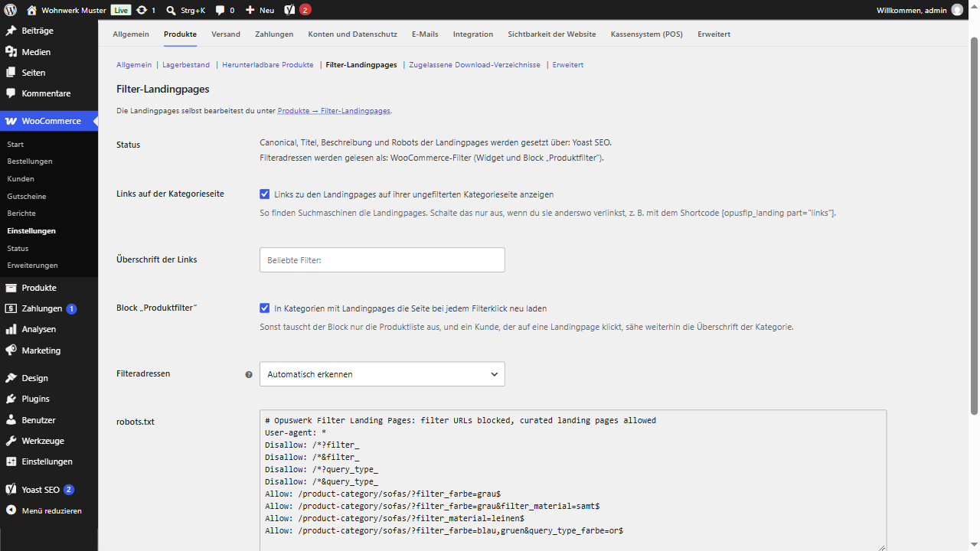Switch to the Zahlungen tab
980x551 pixels.
[x=274, y=34]
